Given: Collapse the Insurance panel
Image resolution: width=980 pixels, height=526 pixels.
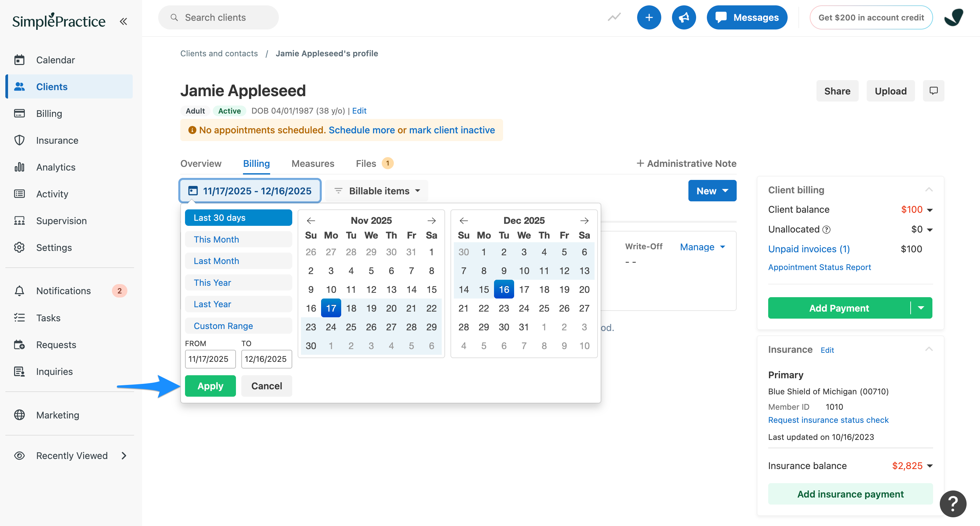Looking at the screenshot, I should 929,349.
